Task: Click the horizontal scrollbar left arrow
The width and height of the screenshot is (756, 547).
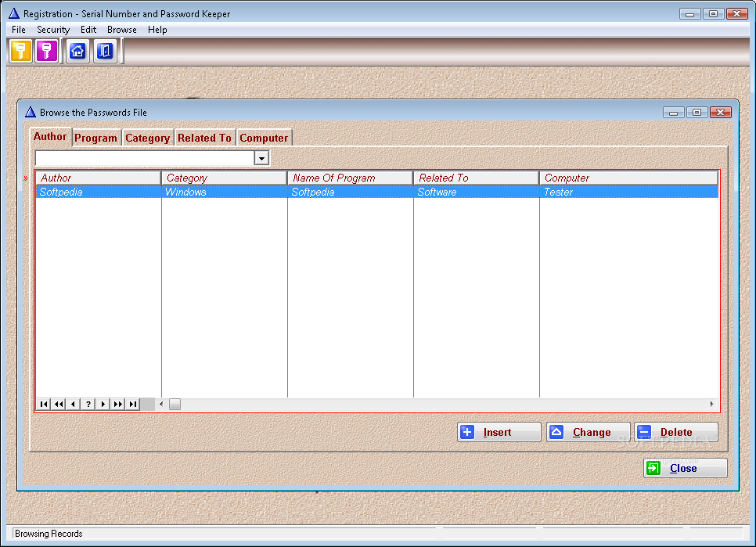Action: tap(161, 405)
